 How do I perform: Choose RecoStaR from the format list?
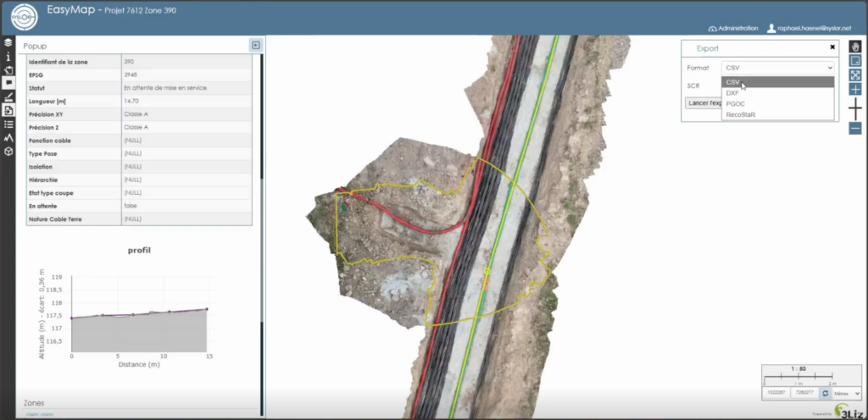point(740,114)
